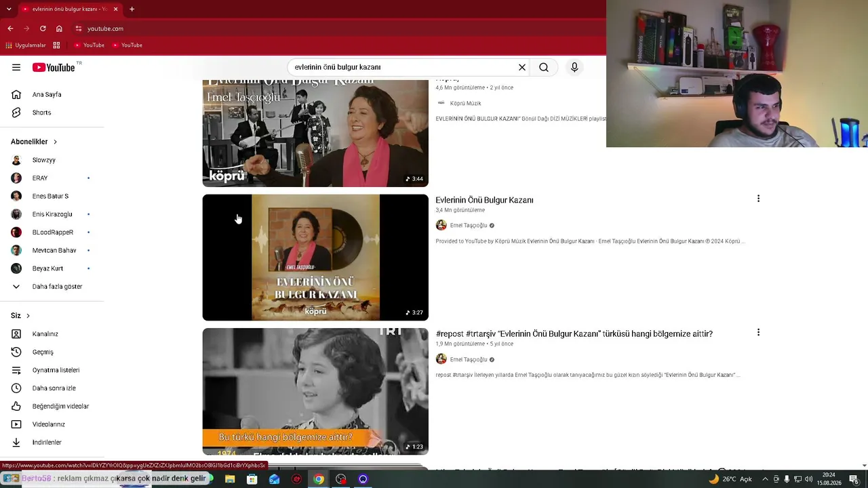Open the notification center icon
Screen dimensions: 868x488
click(x=854, y=479)
